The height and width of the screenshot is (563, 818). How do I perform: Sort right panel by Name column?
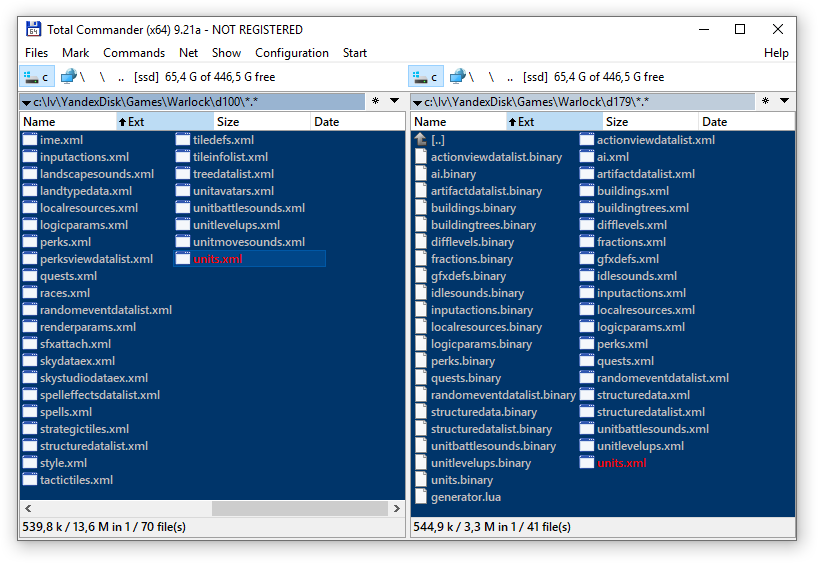459,122
